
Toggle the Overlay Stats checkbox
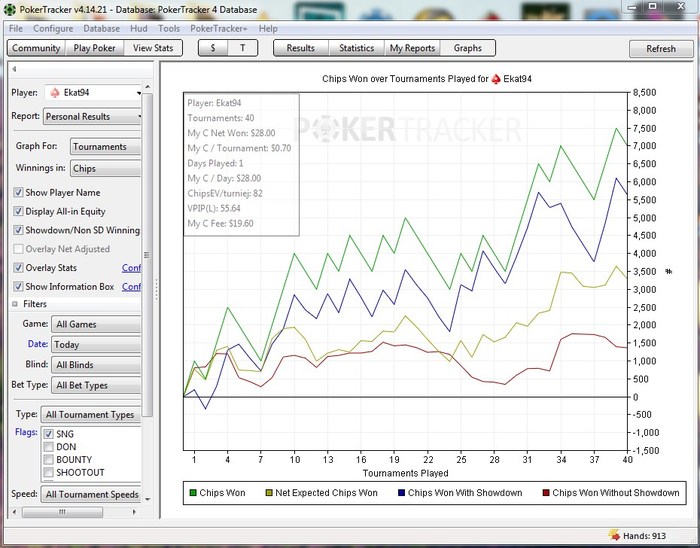18,268
